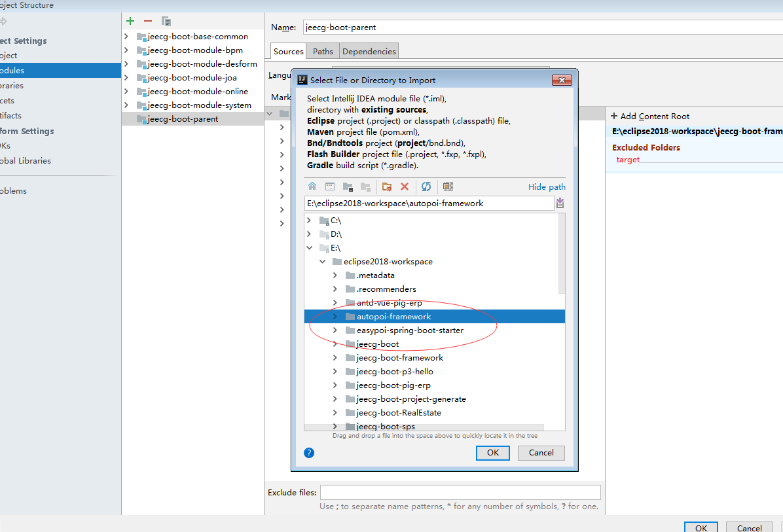Collapse the eclipse2018-workspace folder

(323, 261)
